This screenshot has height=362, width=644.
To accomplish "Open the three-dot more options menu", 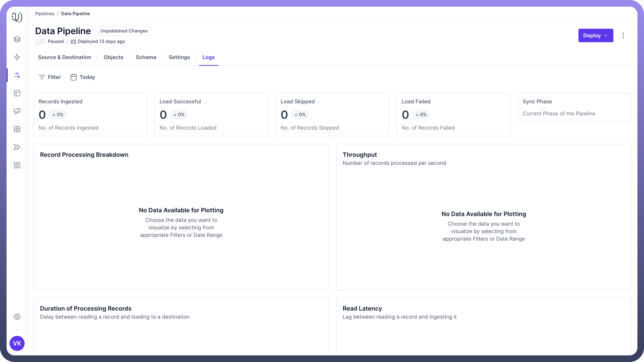I will click(623, 35).
